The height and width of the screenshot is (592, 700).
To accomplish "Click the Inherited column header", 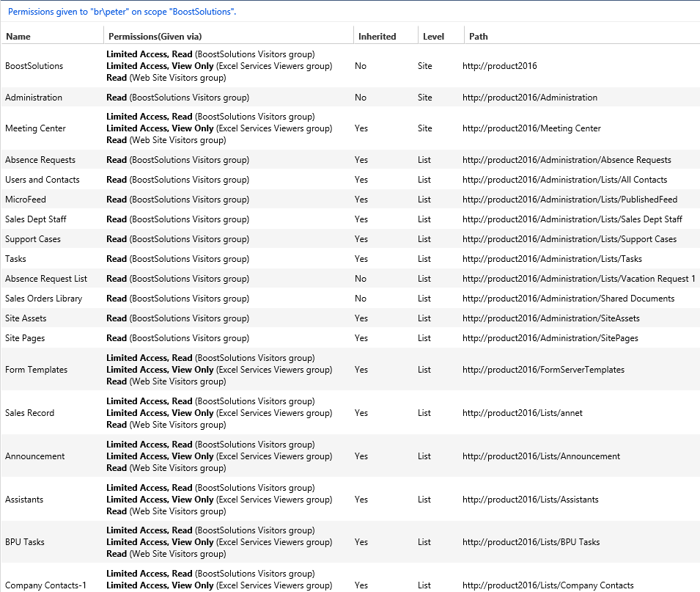I will point(377,37).
